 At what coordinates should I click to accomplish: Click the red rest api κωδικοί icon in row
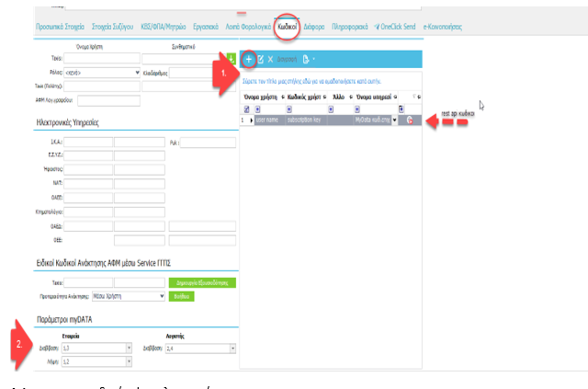[x=409, y=120]
